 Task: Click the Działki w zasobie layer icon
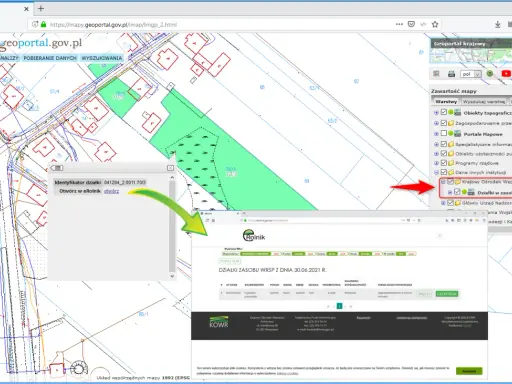[471, 192]
